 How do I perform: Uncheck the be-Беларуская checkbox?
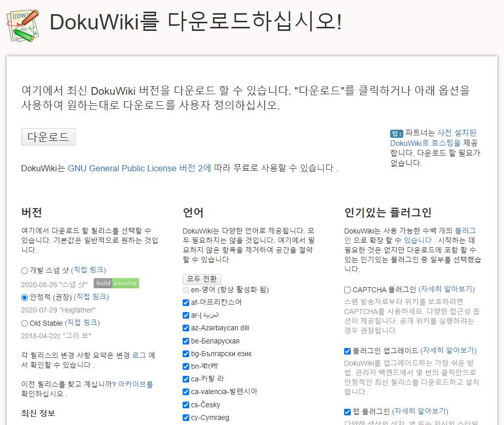[186, 341]
